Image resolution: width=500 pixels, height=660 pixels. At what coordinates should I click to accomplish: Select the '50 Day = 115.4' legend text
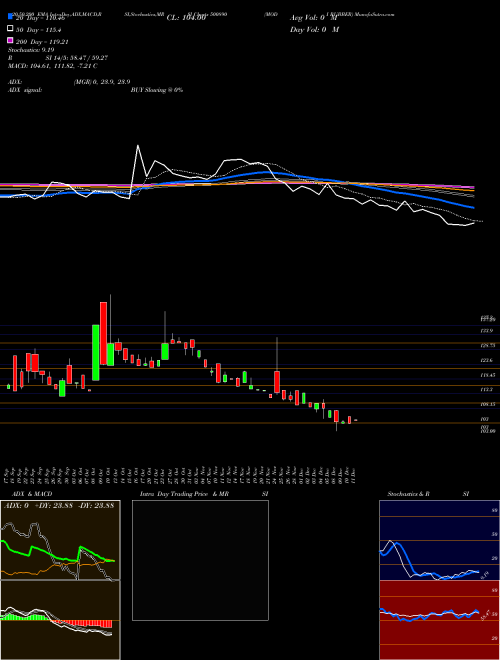pyautogui.click(x=38, y=30)
